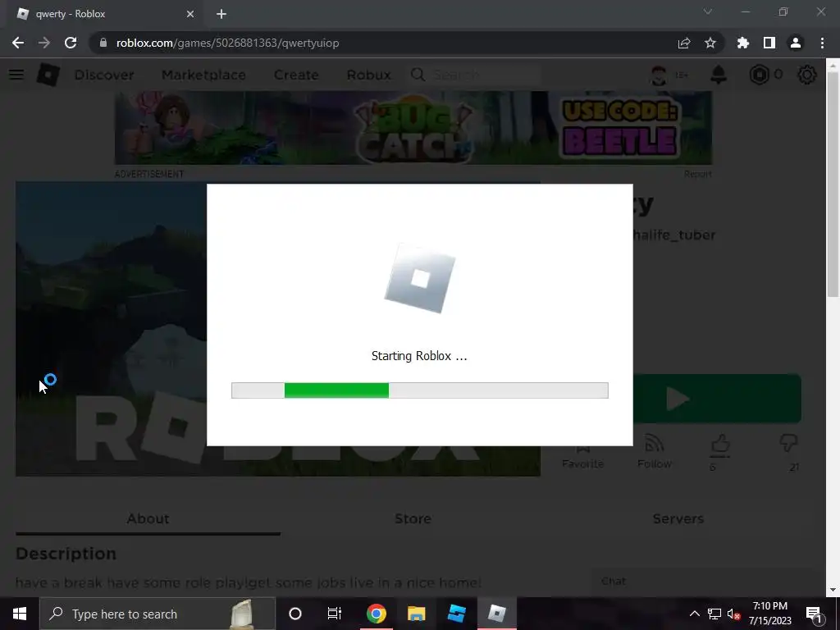Open Roblox notifications bell
840x630 pixels.
[719, 75]
